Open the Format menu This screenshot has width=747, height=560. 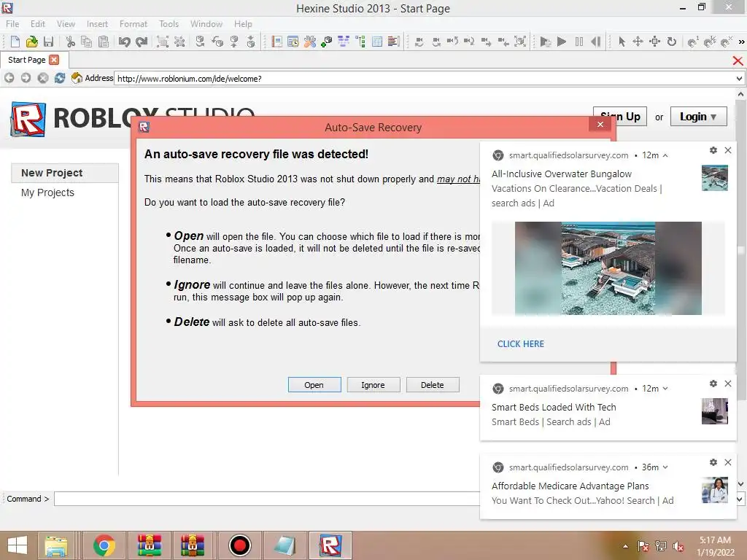pos(133,24)
